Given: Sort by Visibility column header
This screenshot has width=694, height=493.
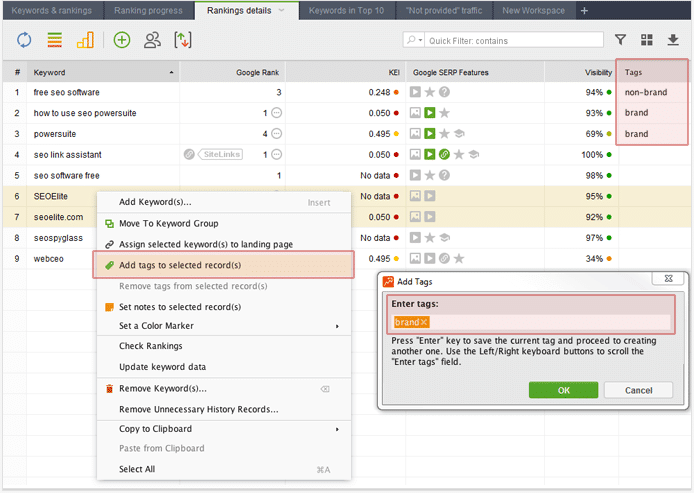Looking at the screenshot, I should [580, 72].
